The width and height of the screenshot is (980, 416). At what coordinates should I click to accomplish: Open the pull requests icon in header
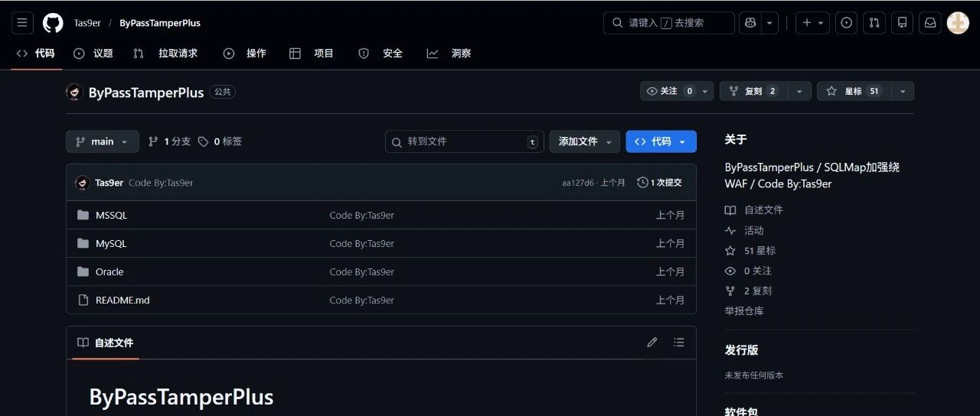pos(874,23)
